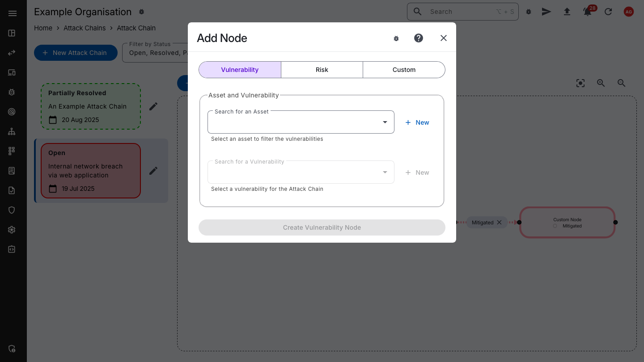Edit the Internal network breach attack chain

coord(153,171)
